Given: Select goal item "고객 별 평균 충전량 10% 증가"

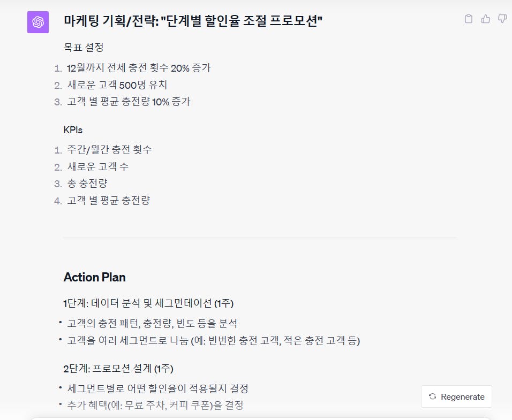Looking at the screenshot, I should coord(129,102).
